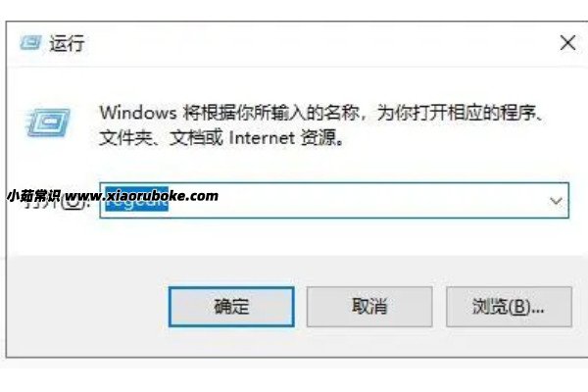Click blank white area below input box
Screen dimensions: 588x392
(x=334, y=236)
